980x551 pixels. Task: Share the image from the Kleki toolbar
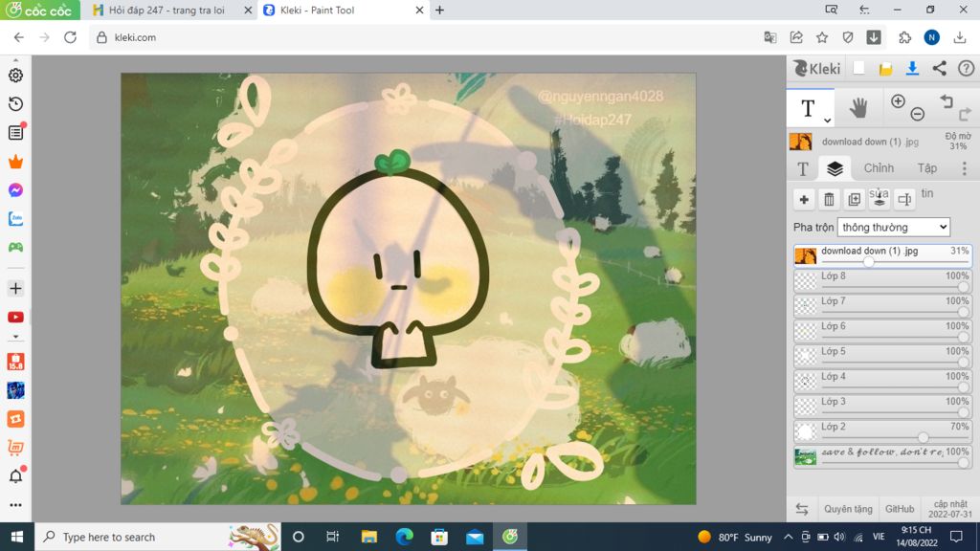(940, 69)
